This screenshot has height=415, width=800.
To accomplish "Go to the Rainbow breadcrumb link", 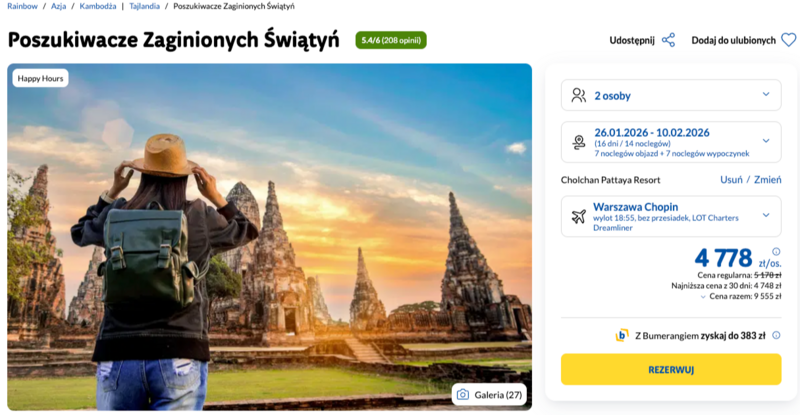I will pos(22,7).
